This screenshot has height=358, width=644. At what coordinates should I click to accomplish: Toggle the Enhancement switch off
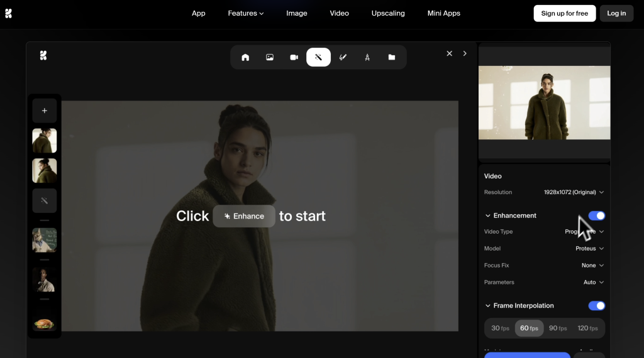point(596,215)
